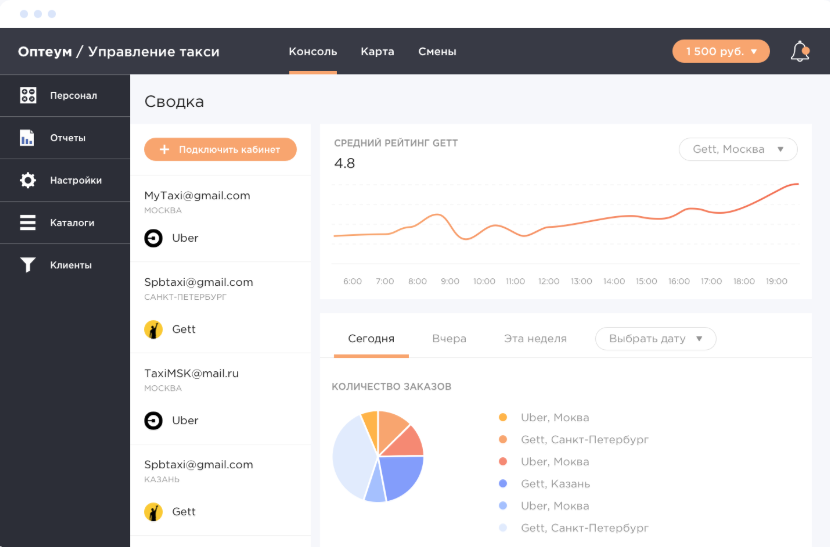Open Персонал via its sidebar icon

coord(28,96)
